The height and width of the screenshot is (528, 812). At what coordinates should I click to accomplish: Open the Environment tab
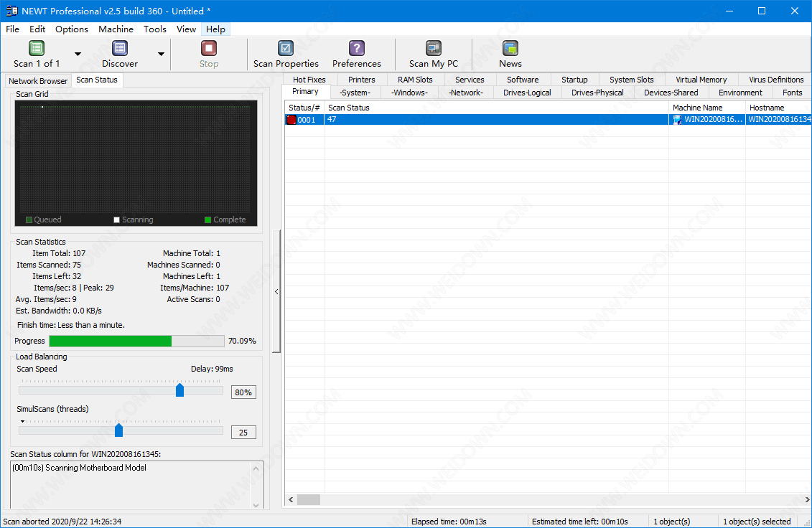pyautogui.click(x=740, y=93)
